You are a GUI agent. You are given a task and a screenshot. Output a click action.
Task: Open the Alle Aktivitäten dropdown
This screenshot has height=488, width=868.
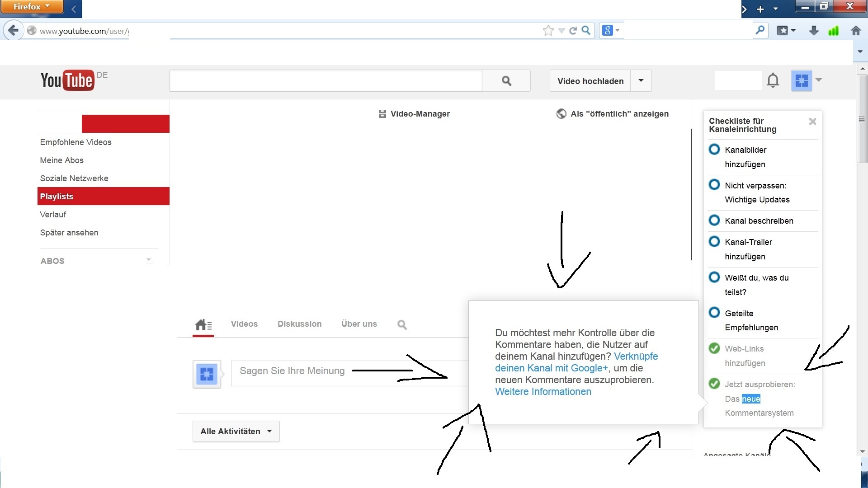(236, 432)
